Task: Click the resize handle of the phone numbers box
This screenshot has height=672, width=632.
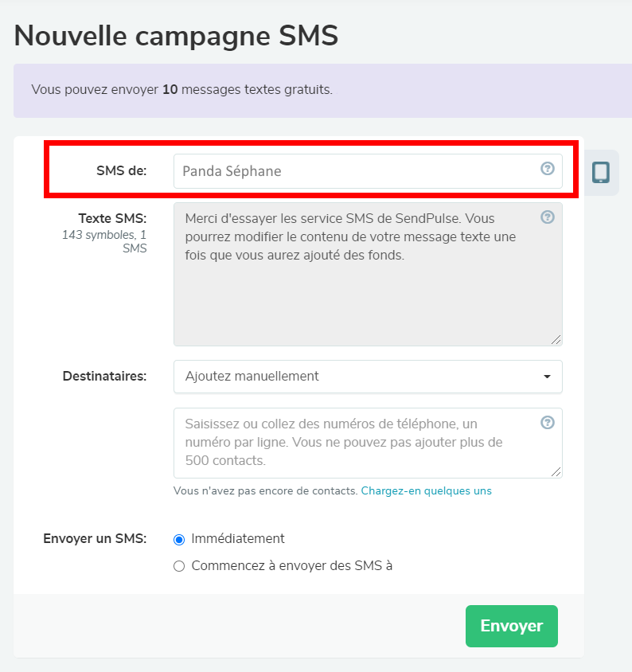Action: pos(556,472)
